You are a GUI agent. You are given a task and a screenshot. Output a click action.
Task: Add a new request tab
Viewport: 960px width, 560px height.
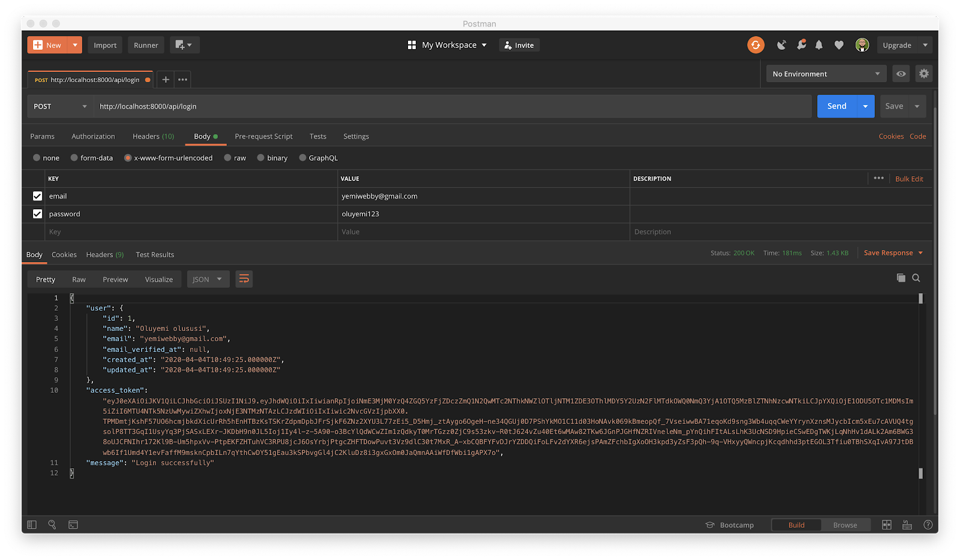click(x=166, y=79)
